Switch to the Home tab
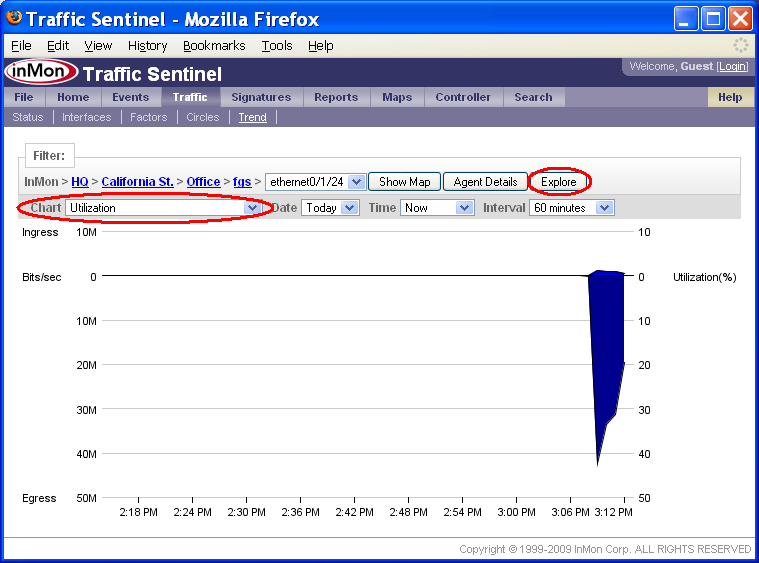 [73, 97]
